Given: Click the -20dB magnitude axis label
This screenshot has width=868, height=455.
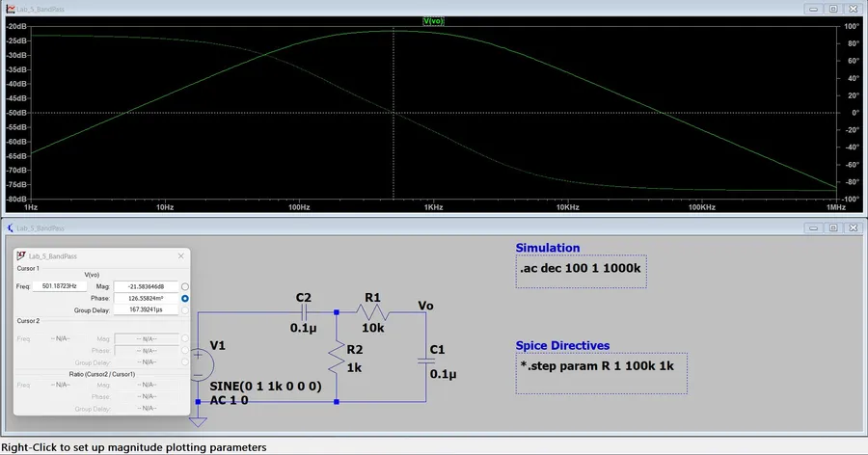Looking at the screenshot, I should (16, 27).
